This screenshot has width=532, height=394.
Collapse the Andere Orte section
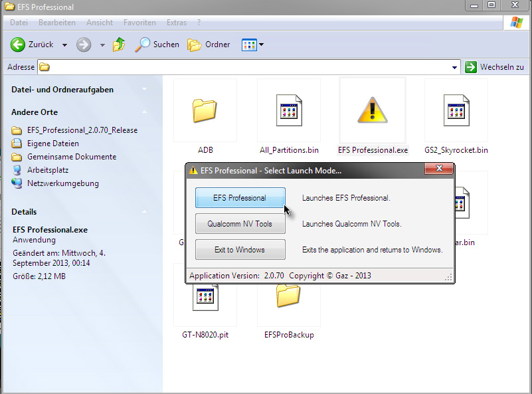click(x=144, y=112)
